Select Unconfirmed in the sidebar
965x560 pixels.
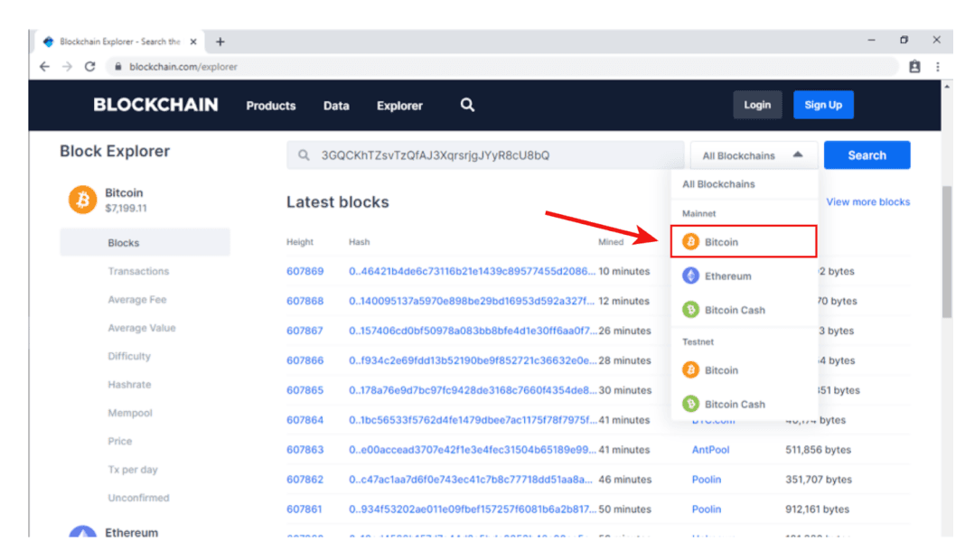[x=138, y=498]
